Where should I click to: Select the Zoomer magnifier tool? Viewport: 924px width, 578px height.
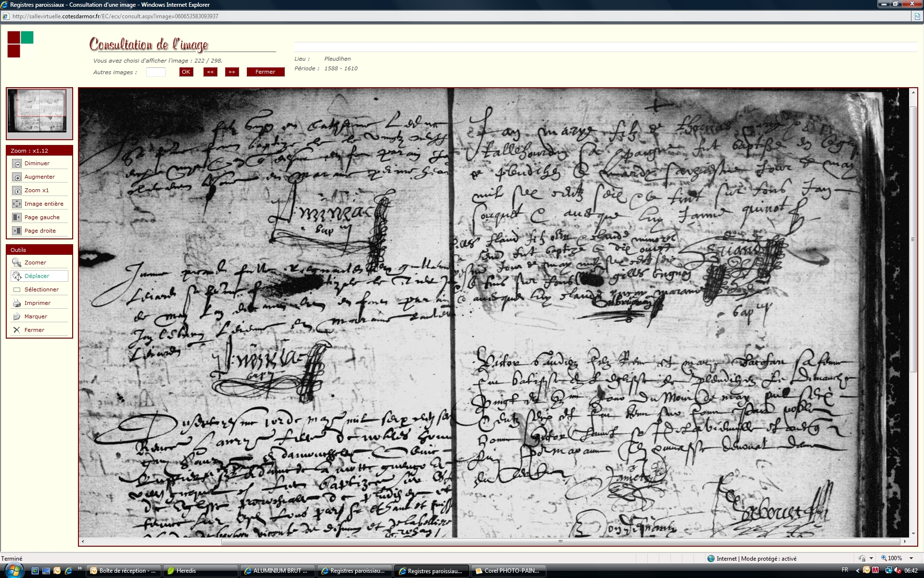[17, 263]
